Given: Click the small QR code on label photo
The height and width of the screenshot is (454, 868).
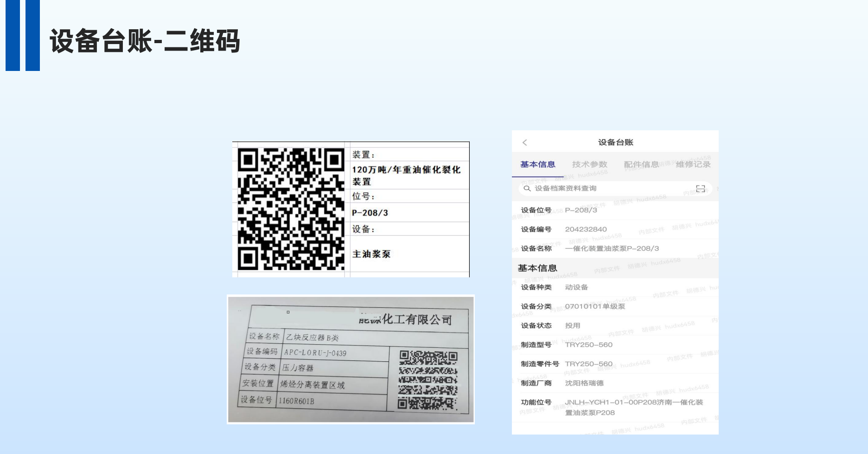Looking at the screenshot, I should pos(428,380).
